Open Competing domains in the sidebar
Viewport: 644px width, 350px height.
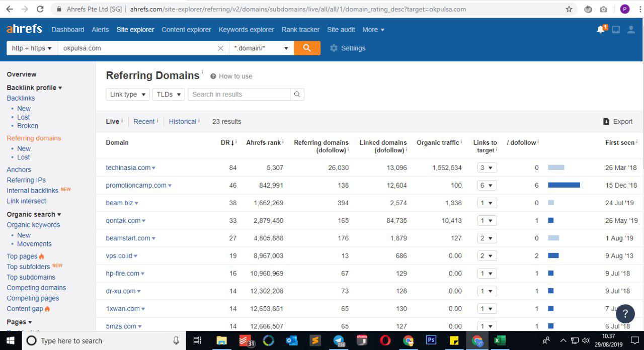point(36,288)
